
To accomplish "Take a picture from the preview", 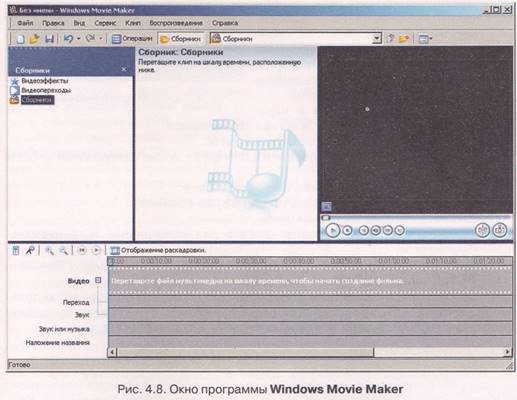I will [500, 230].
